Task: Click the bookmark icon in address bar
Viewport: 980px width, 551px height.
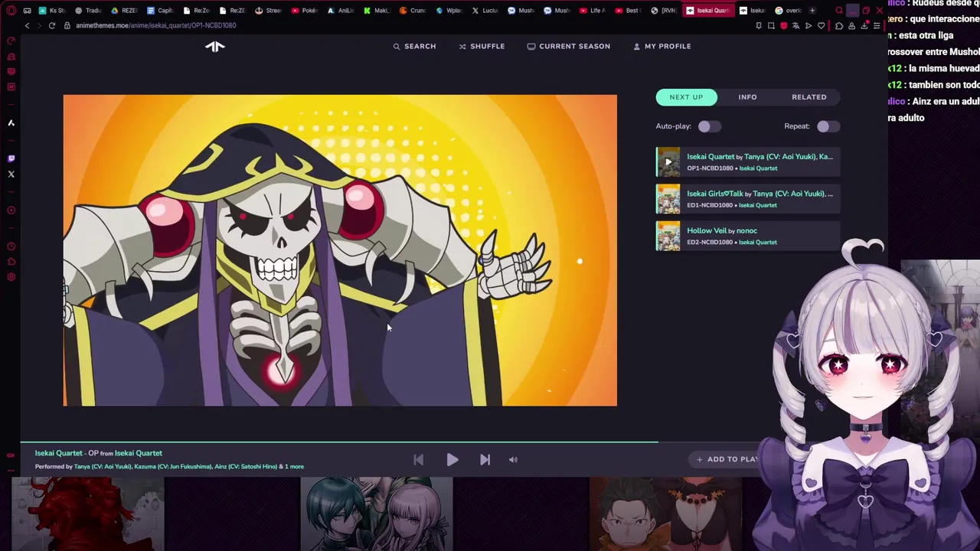Action: coord(759,25)
